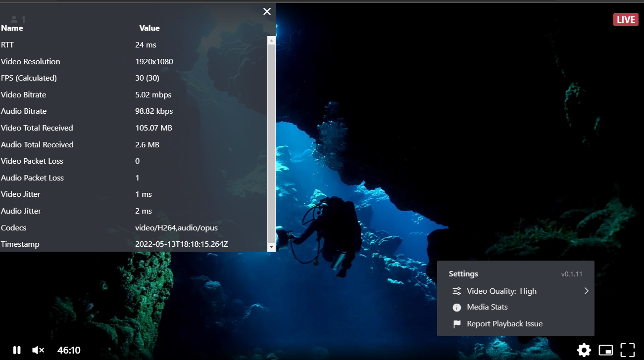Close the media stats panel

267,11
